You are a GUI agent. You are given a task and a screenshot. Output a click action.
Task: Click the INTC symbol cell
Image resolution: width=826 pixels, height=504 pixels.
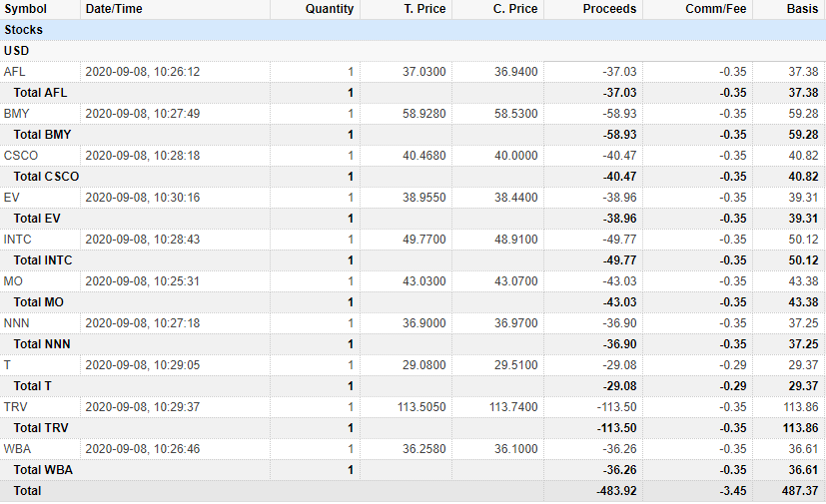click(x=17, y=240)
